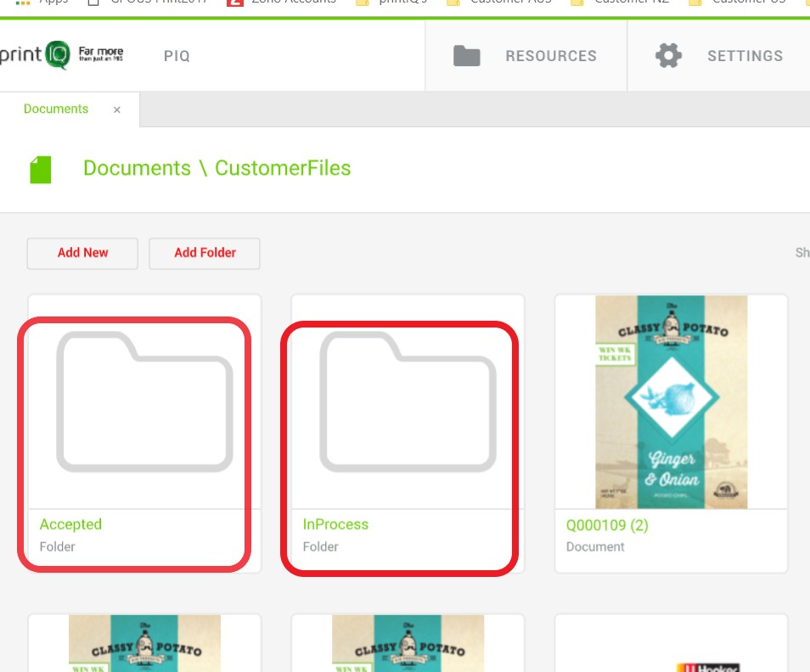
Task: Click the green document icon beside breadcrumb
Action: click(x=40, y=170)
